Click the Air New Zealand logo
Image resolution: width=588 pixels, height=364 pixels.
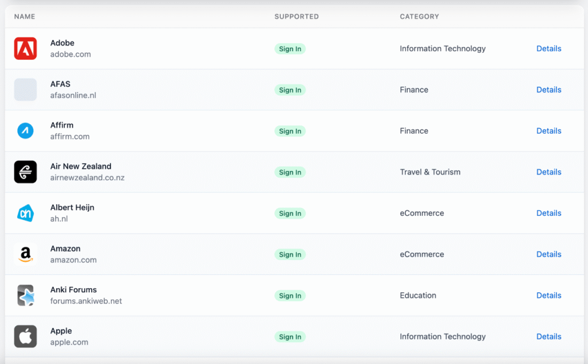pyautogui.click(x=25, y=172)
